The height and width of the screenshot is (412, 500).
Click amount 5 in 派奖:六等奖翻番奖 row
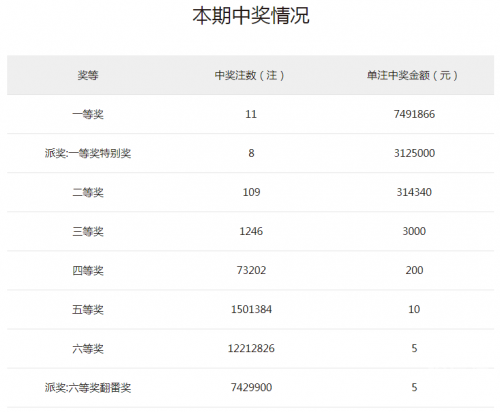point(414,388)
